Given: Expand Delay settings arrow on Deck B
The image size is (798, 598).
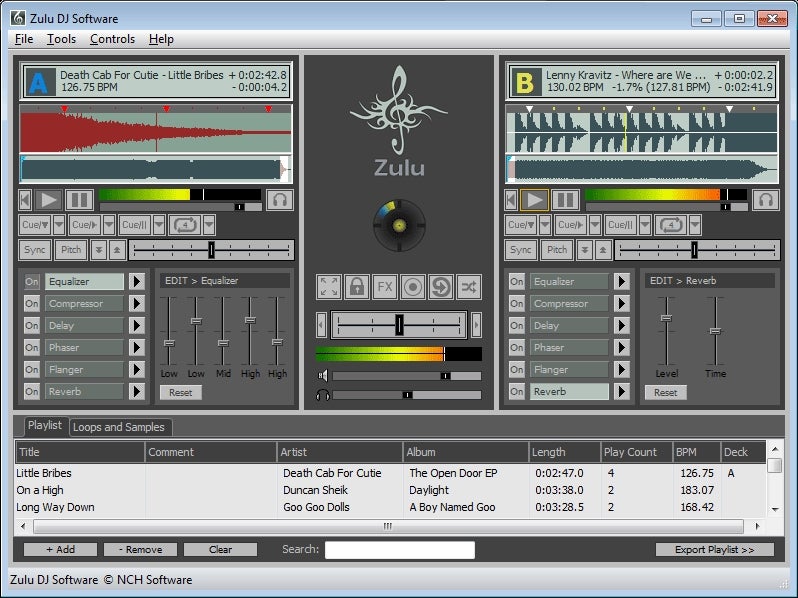Looking at the screenshot, I should [x=621, y=326].
